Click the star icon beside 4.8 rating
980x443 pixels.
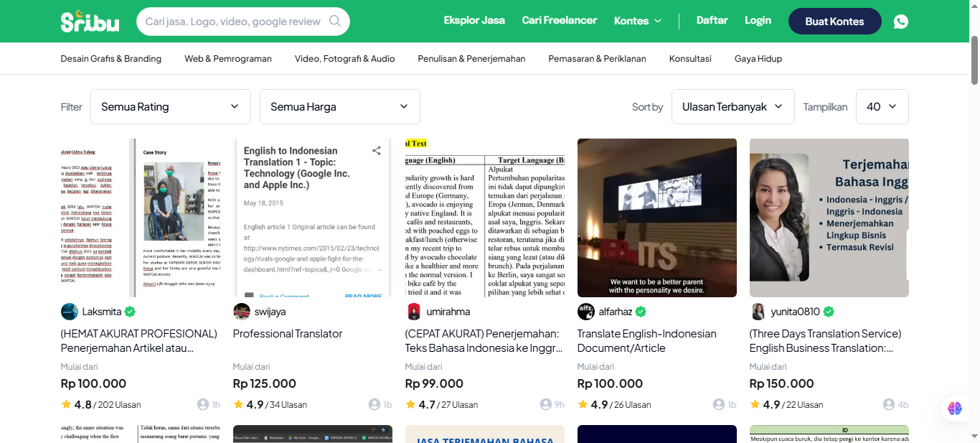(66, 404)
